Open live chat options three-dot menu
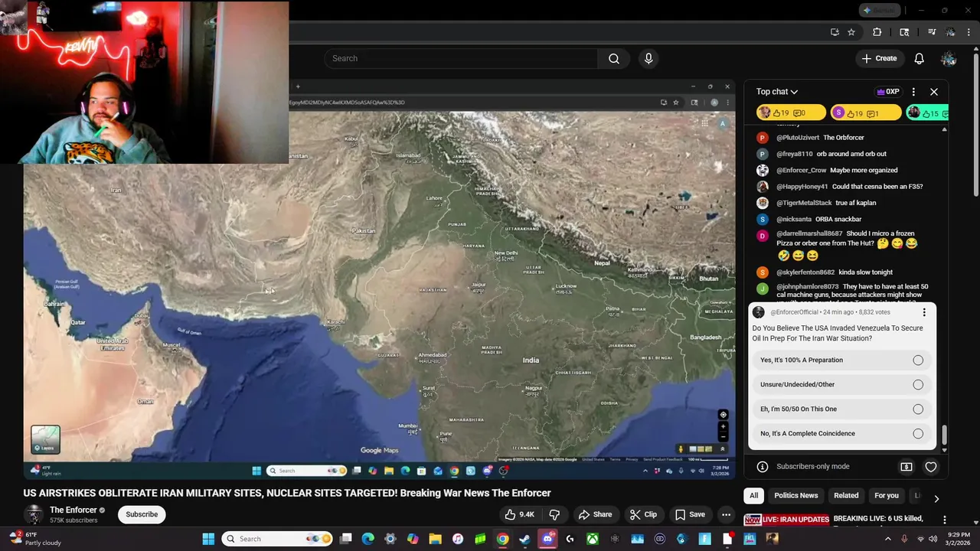 click(913, 92)
